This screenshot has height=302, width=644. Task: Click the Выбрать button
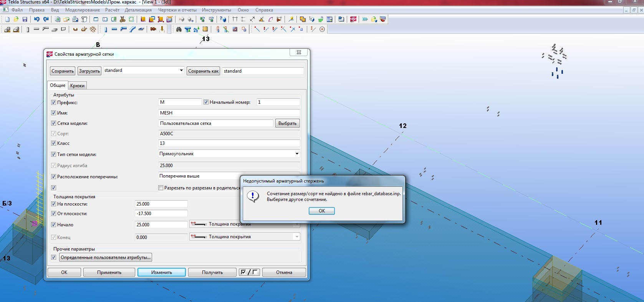point(287,123)
